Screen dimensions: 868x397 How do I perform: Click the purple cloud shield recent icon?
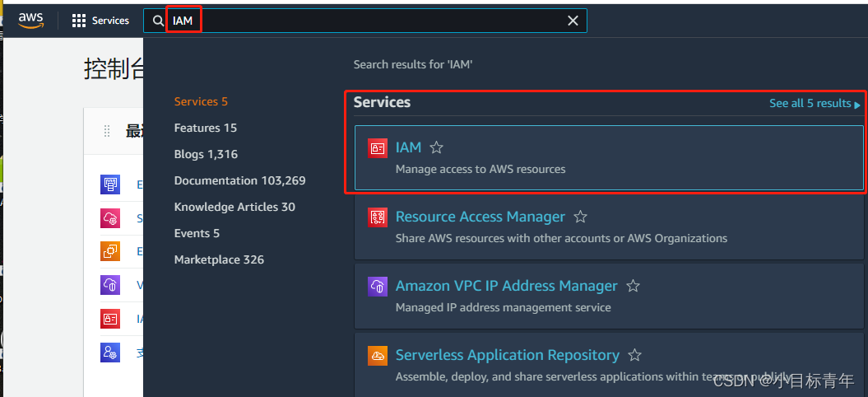(110, 285)
